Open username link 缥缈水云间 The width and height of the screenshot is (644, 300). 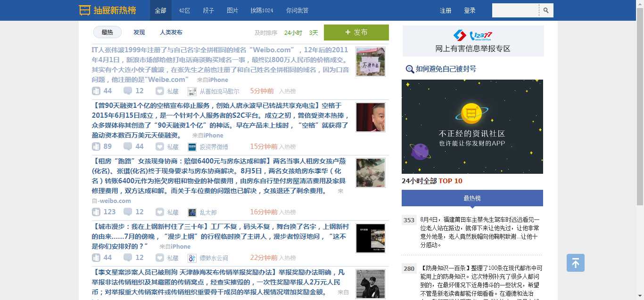pyautogui.click(x=214, y=258)
